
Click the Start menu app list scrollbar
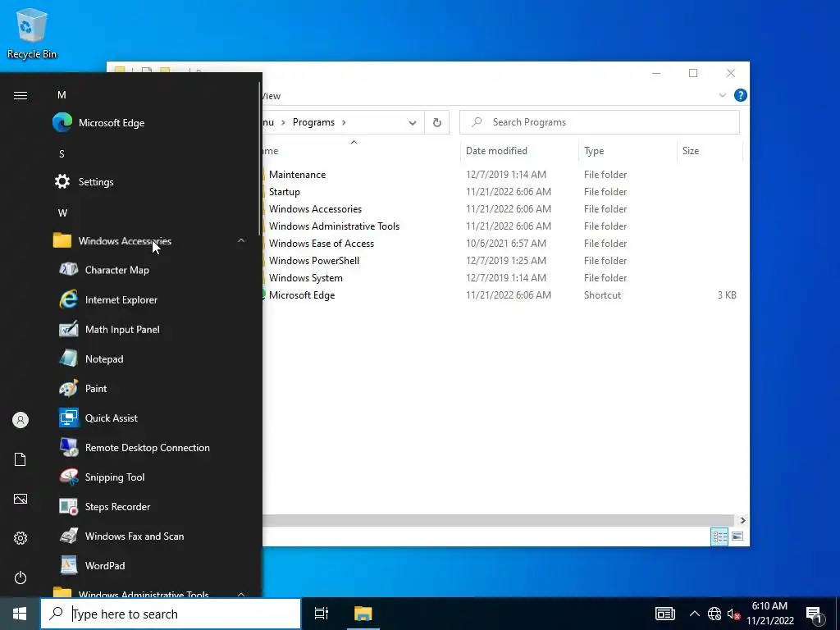[x=260, y=158]
